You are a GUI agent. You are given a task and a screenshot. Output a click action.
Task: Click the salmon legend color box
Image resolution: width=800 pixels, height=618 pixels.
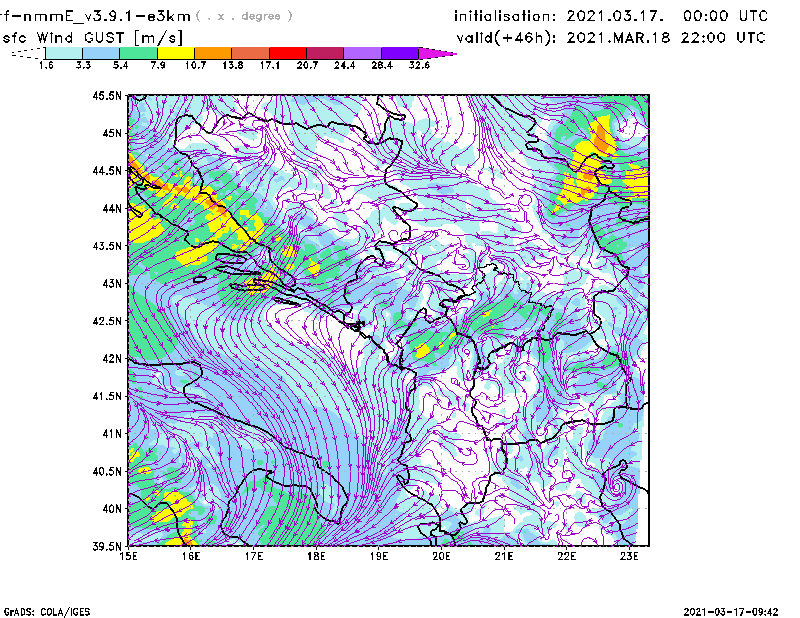click(251, 53)
